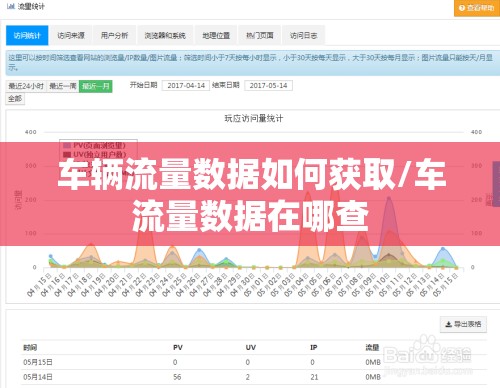
Task: Filter by 最近24小时
Action: 26,86
